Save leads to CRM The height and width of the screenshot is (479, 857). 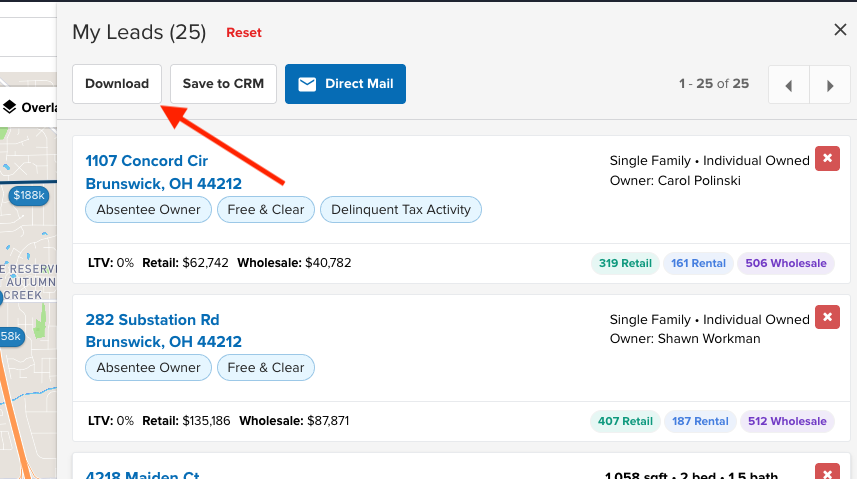point(223,84)
